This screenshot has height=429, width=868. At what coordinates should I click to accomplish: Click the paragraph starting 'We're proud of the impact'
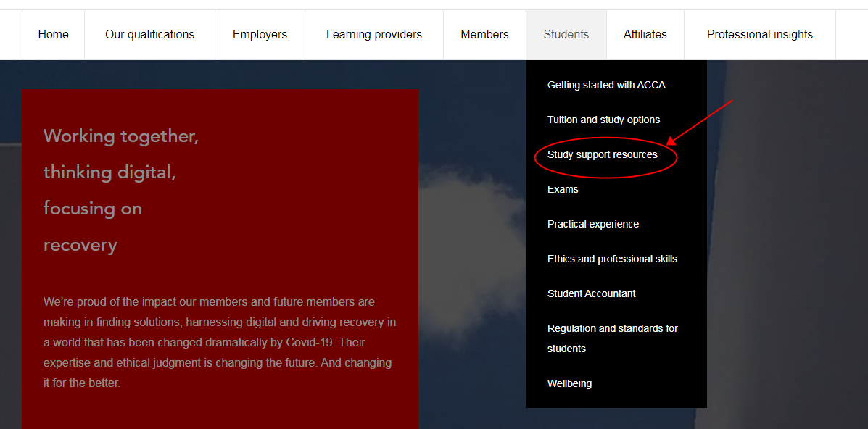[x=220, y=343]
